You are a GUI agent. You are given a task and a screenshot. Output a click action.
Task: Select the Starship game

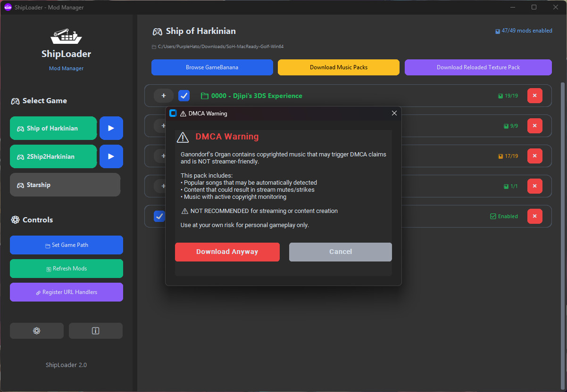(x=65, y=185)
